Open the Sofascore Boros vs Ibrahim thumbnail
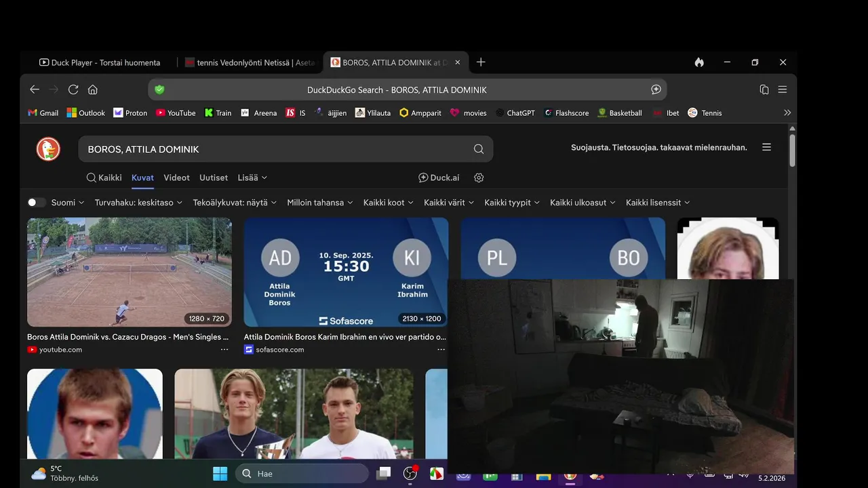 (346, 272)
